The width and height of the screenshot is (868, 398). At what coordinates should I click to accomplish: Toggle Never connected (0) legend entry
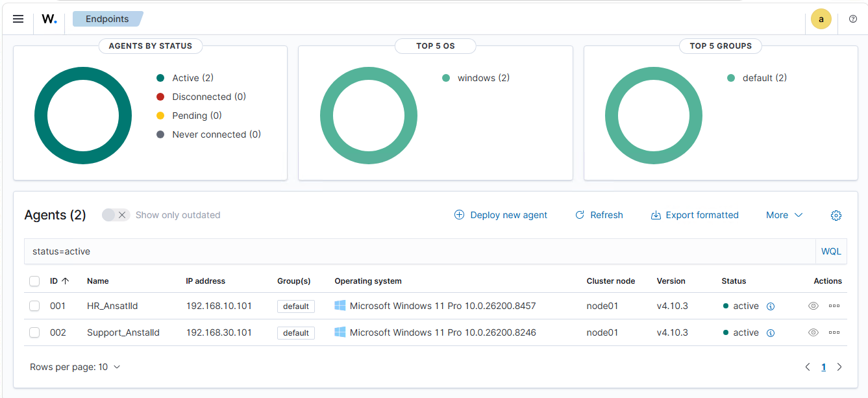click(208, 134)
